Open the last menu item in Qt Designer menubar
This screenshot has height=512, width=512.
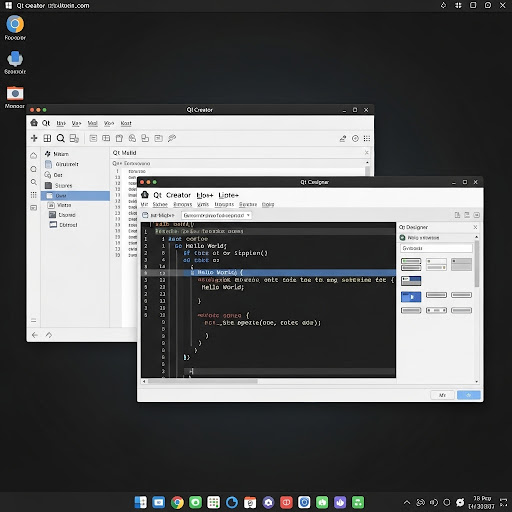[x=268, y=204]
